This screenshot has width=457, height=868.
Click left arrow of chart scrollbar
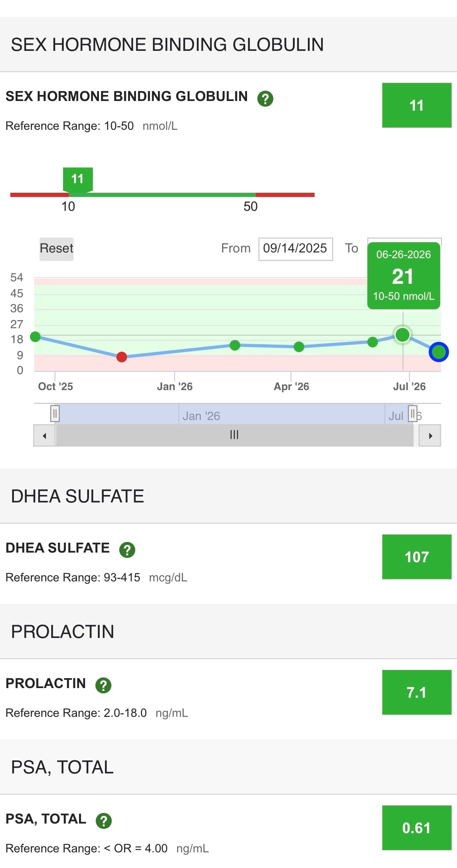pyautogui.click(x=44, y=436)
